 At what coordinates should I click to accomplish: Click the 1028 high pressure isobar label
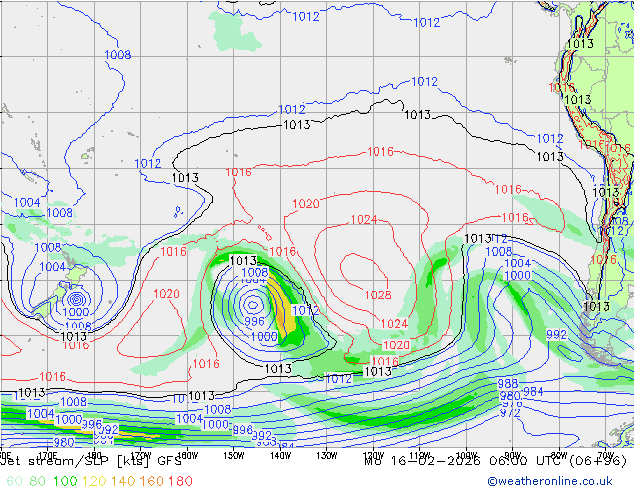pyautogui.click(x=378, y=295)
